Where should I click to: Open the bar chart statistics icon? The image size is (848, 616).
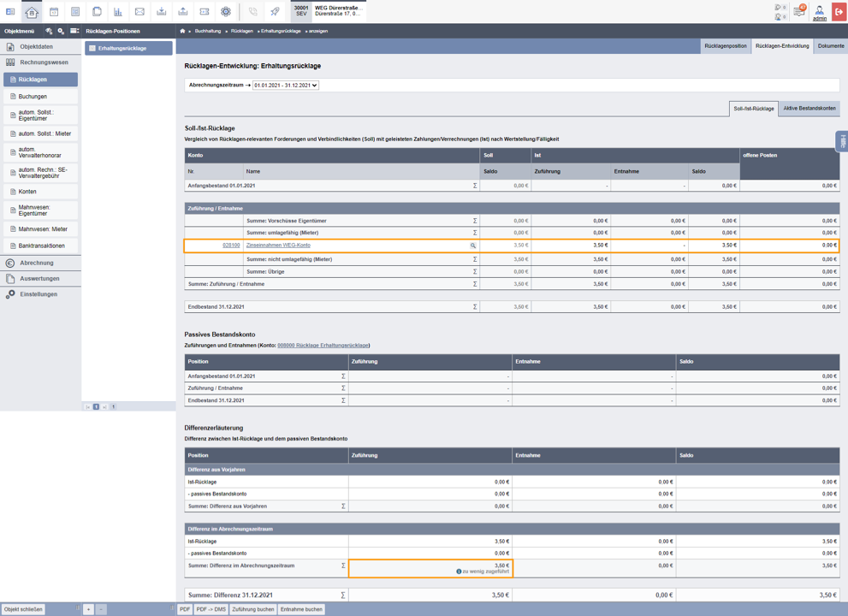click(118, 11)
